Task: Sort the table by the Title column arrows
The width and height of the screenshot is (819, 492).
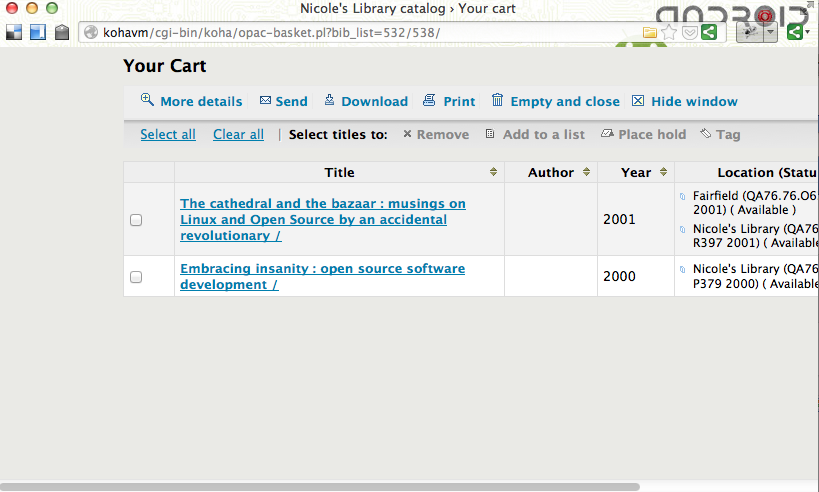Action: point(493,172)
